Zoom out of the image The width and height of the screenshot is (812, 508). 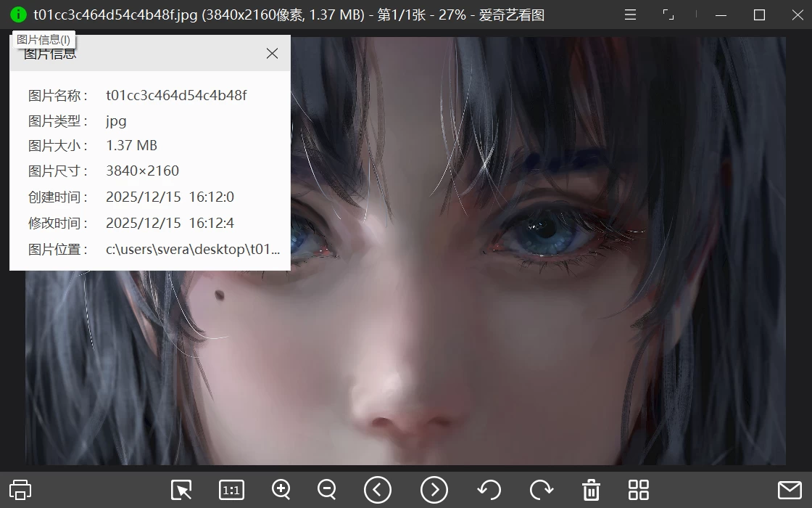pyautogui.click(x=326, y=490)
